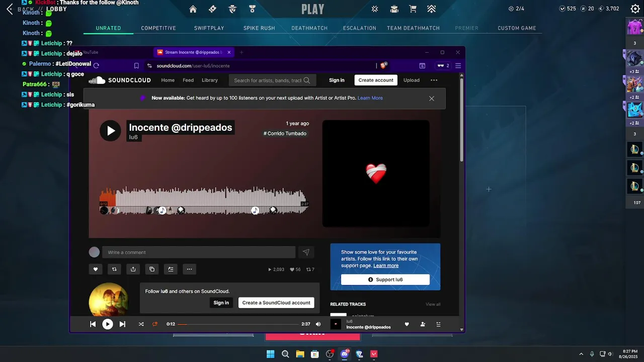
Task: Open Valorant store cart icon
Action: [413, 9]
